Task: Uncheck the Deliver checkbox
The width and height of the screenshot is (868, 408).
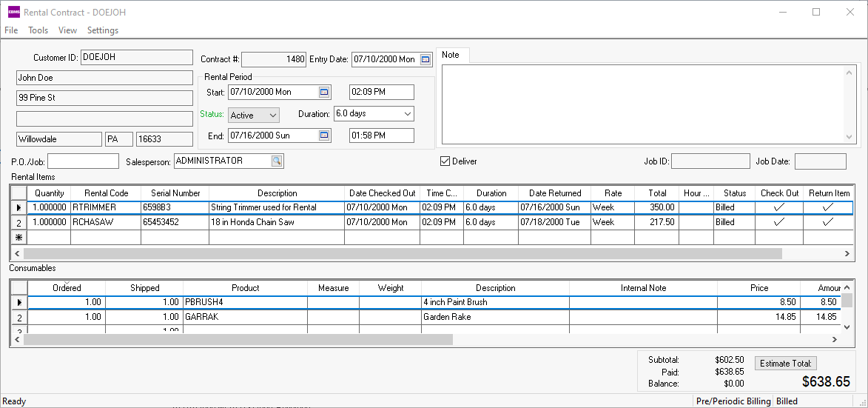Action: pyautogui.click(x=445, y=161)
